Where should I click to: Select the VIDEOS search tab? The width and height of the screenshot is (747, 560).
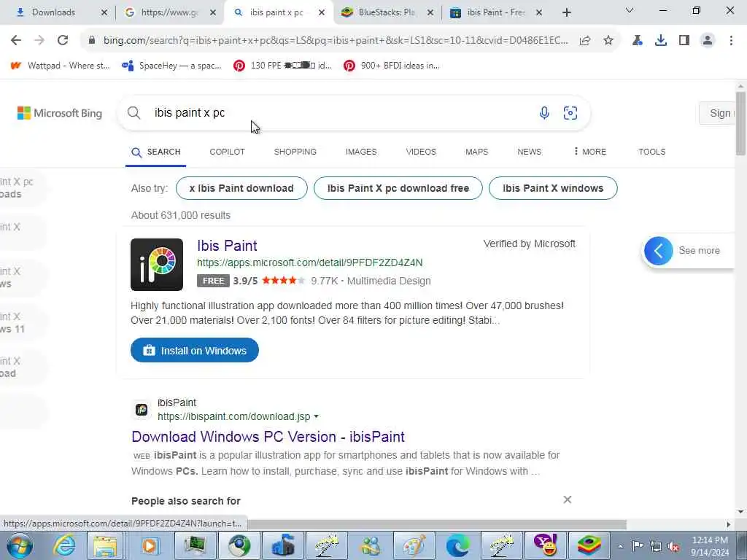[x=421, y=152]
